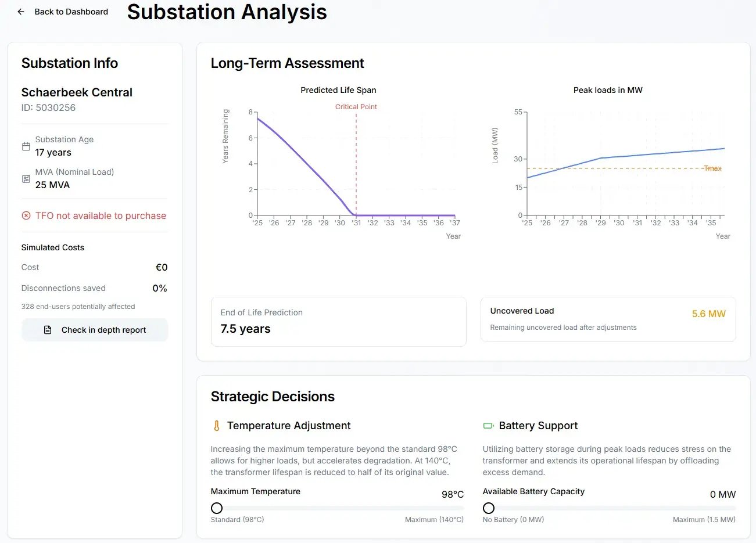Click the End of Life Prediction card

click(338, 322)
